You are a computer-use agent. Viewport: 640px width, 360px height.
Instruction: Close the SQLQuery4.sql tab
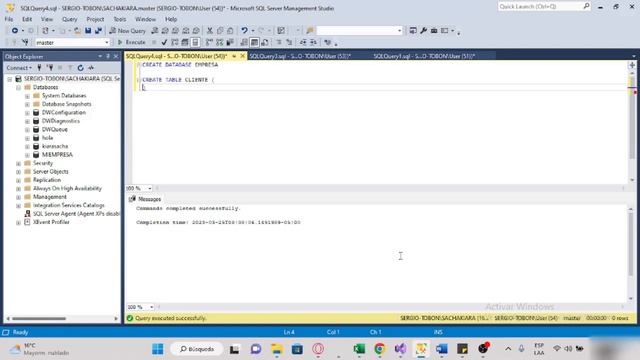tap(242, 56)
